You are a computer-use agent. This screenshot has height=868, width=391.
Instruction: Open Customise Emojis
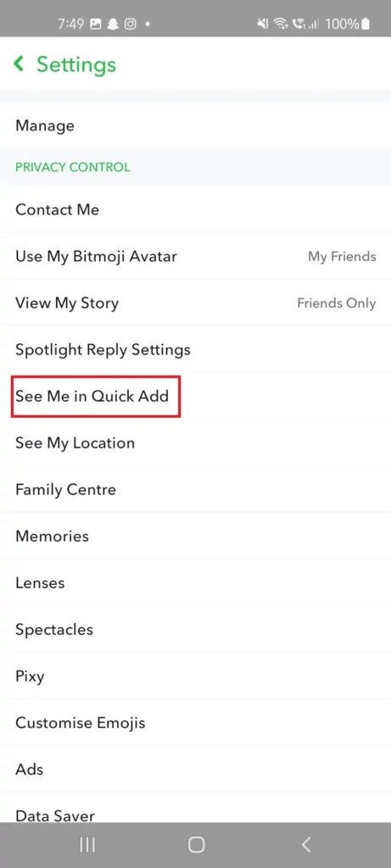pyautogui.click(x=195, y=722)
